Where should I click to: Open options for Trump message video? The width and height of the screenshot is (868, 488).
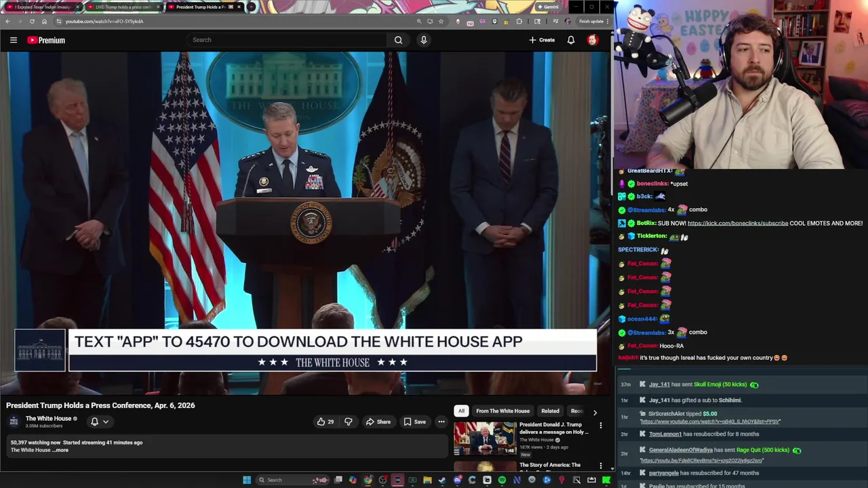601,426
